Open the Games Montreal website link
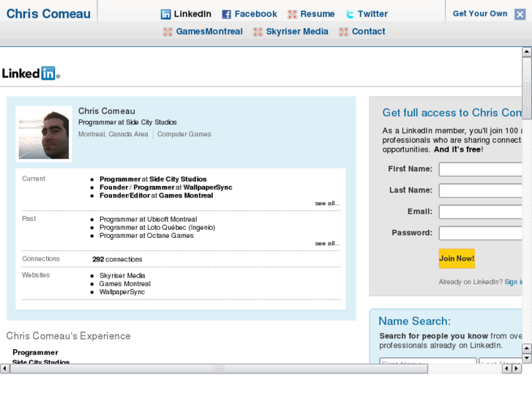Screen dimensions: 532x399 125,283
